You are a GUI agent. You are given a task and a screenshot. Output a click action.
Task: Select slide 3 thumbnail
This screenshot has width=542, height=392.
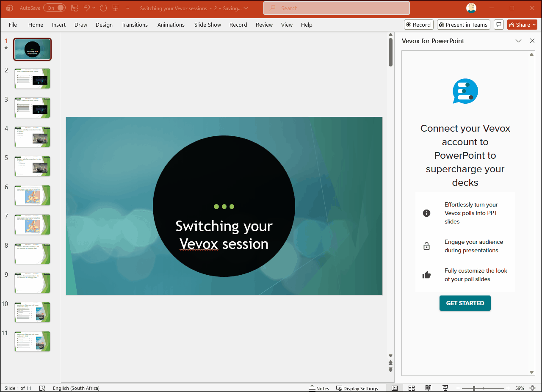click(x=32, y=108)
